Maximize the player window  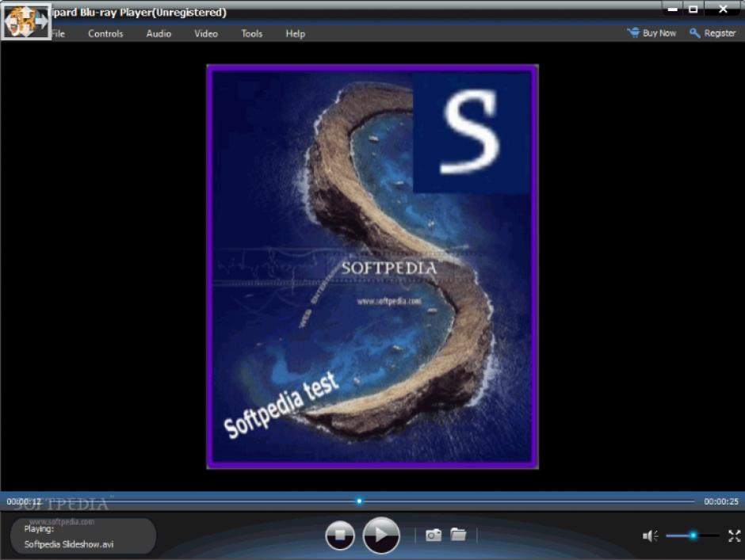(x=693, y=9)
